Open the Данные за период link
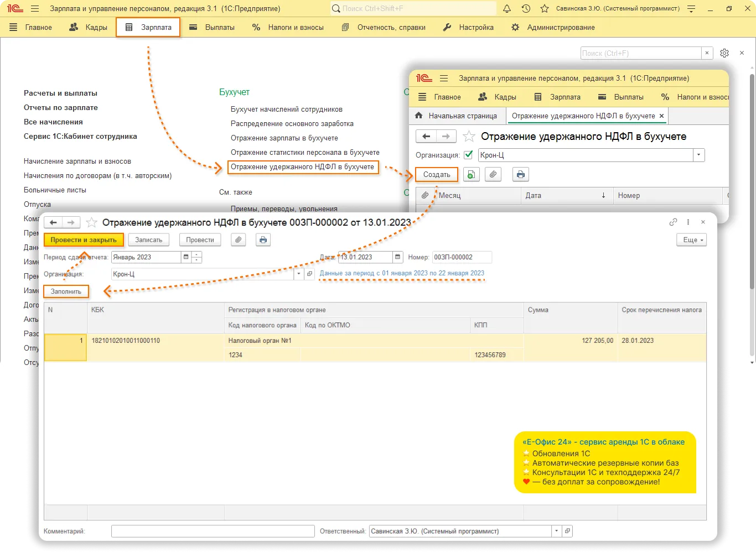 [x=402, y=273]
